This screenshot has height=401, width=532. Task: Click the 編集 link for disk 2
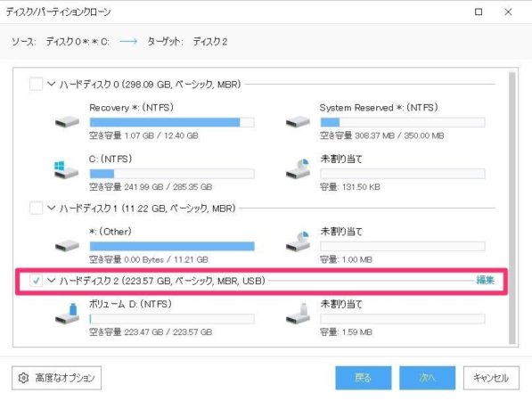tap(485, 280)
